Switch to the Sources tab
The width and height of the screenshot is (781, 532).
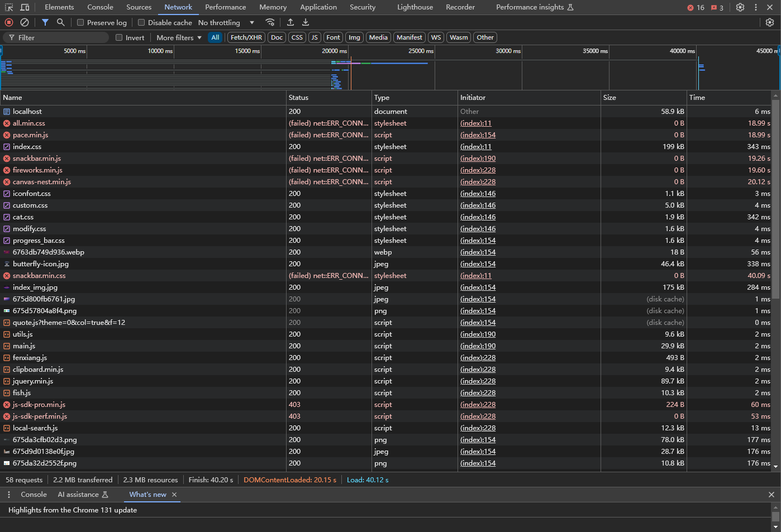pyautogui.click(x=139, y=7)
